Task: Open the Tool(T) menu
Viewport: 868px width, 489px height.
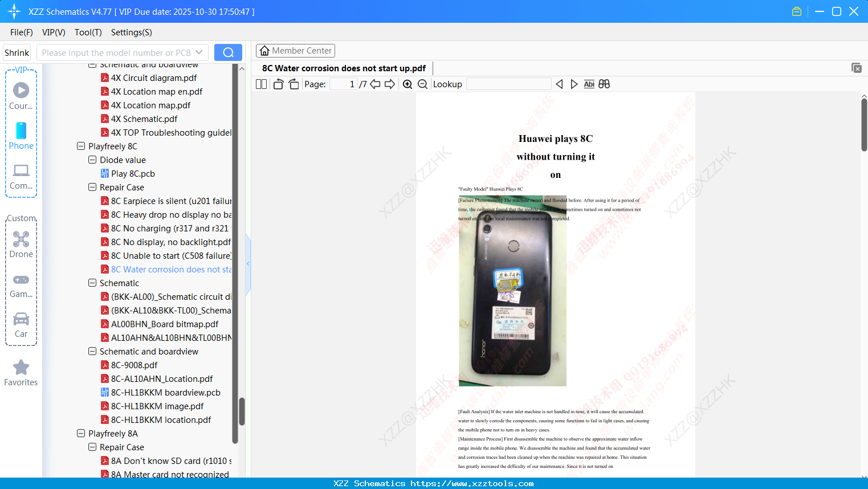Action: click(88, 32)
